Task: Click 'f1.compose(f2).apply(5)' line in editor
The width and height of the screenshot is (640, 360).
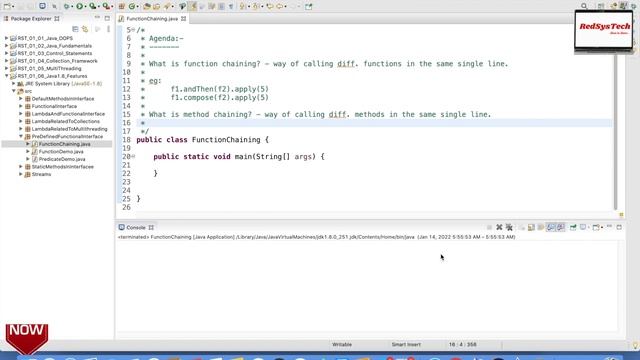Action: (220, 98)
